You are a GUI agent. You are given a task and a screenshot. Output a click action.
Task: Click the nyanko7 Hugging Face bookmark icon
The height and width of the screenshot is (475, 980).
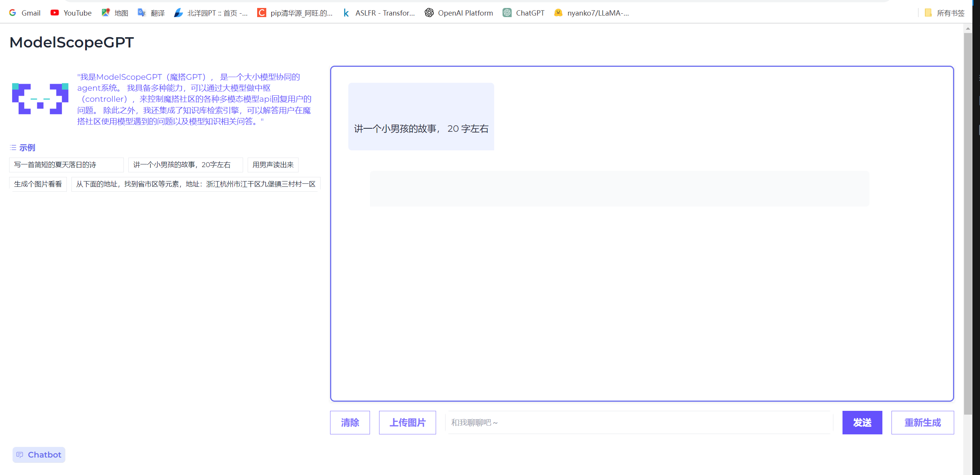pyautogui.click(x=558, y=13)
